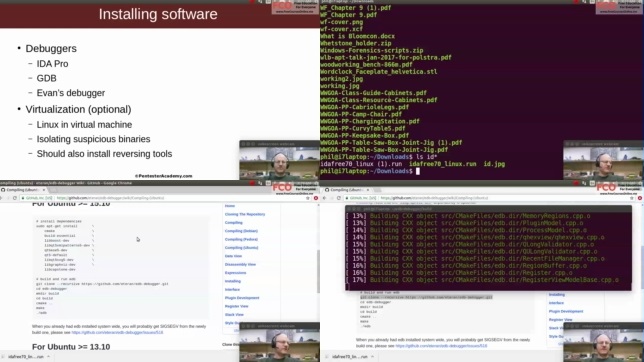Select Wordclock_Faceplate_helvetica.stl in Downloads terminal

point(379,71)
